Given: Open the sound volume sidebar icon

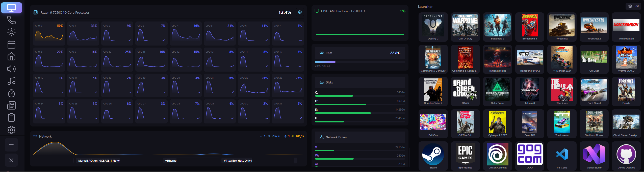Looking at the screenshot, I should [x=11, y=69].
